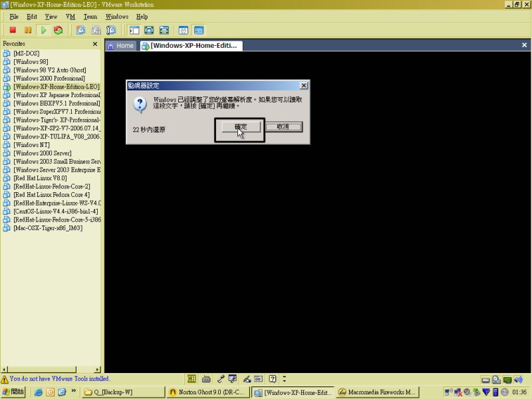This screenshot has width=532, height=399.
Task: Select [Windows 2000 Professional] favorite
Action: tap(49, 78)
